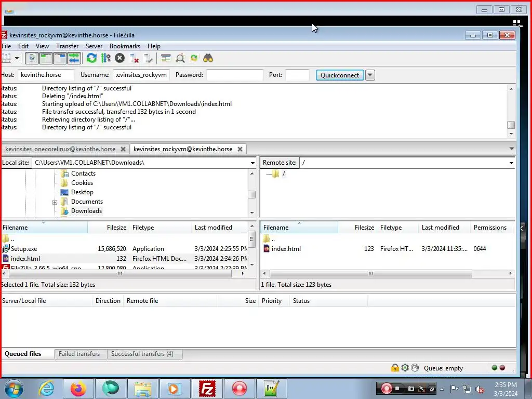Open the View menu
The height and width of the screenshot is (399, 532).
click(42, 46)
